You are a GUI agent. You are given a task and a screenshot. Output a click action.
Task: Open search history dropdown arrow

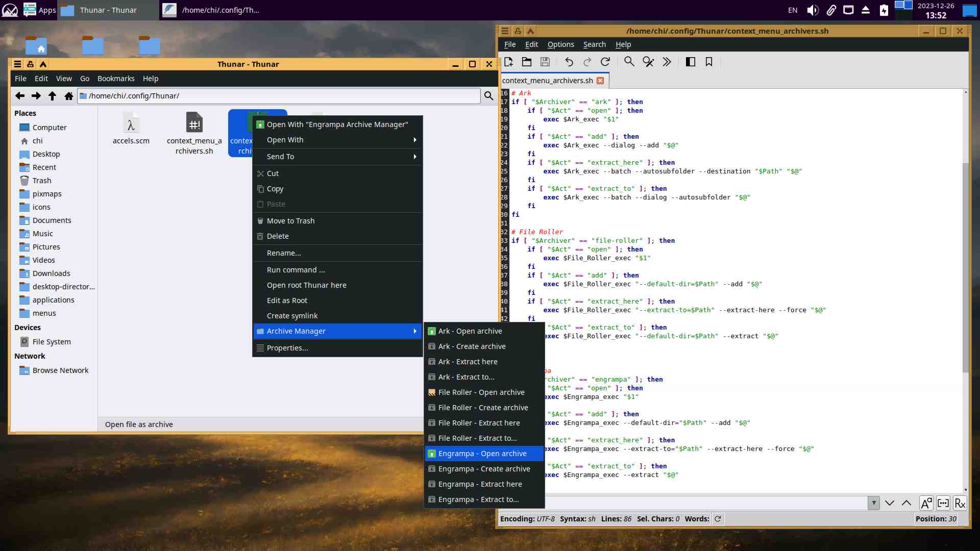[x=874, y=503]
